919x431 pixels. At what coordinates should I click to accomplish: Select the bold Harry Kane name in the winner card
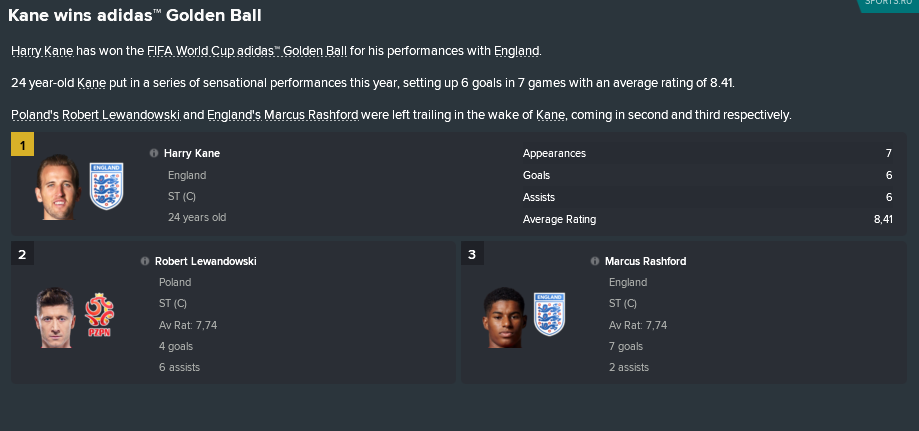pos(192,153)
